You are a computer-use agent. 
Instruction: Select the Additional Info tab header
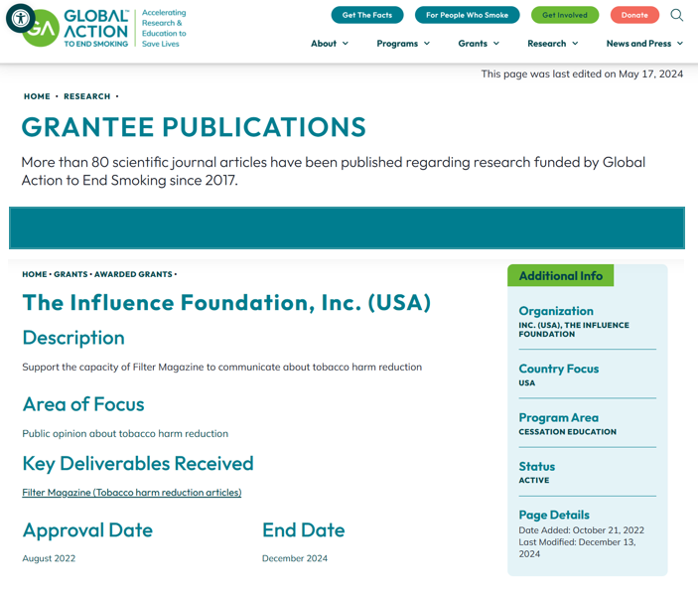tap(560, 276)
